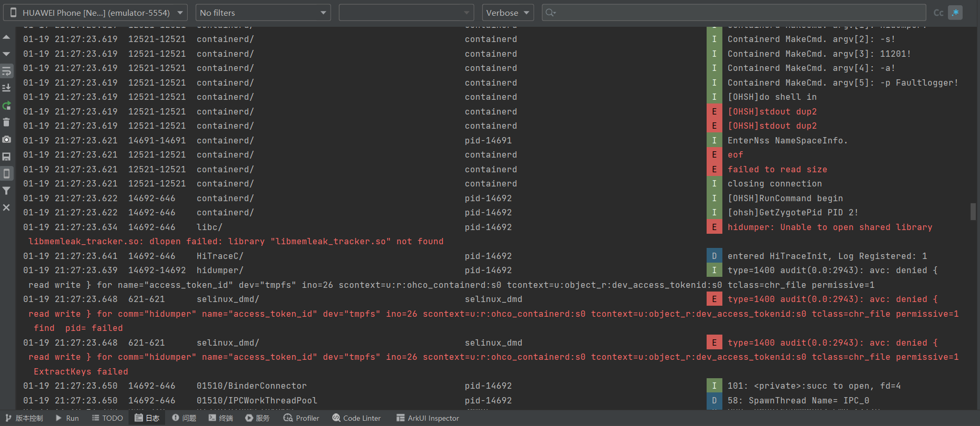Click the I badge on closing connection line
The image size is (980, 426).
[x=714, y=184]
